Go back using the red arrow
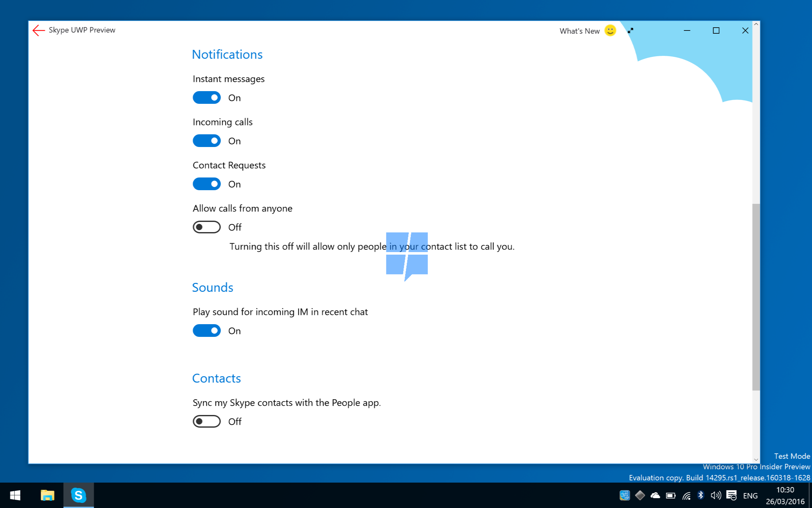The height and width of the screenshot is (508, 812). tap(39, 30)
